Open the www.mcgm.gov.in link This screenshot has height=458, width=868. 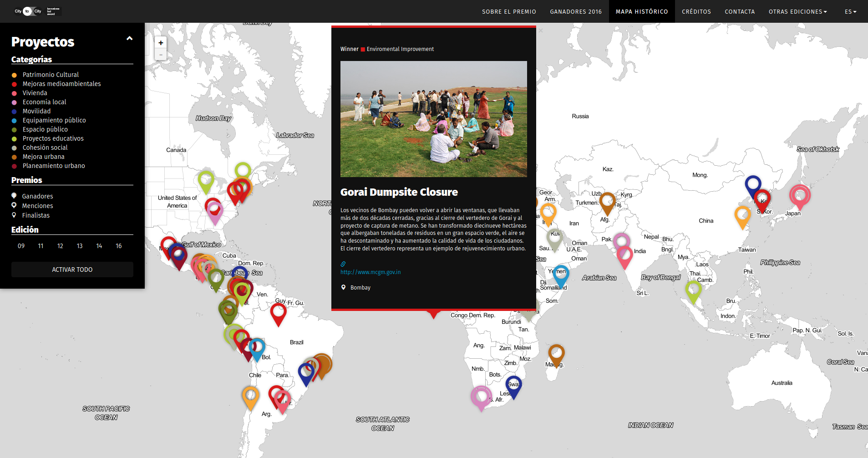click(371, 272)
